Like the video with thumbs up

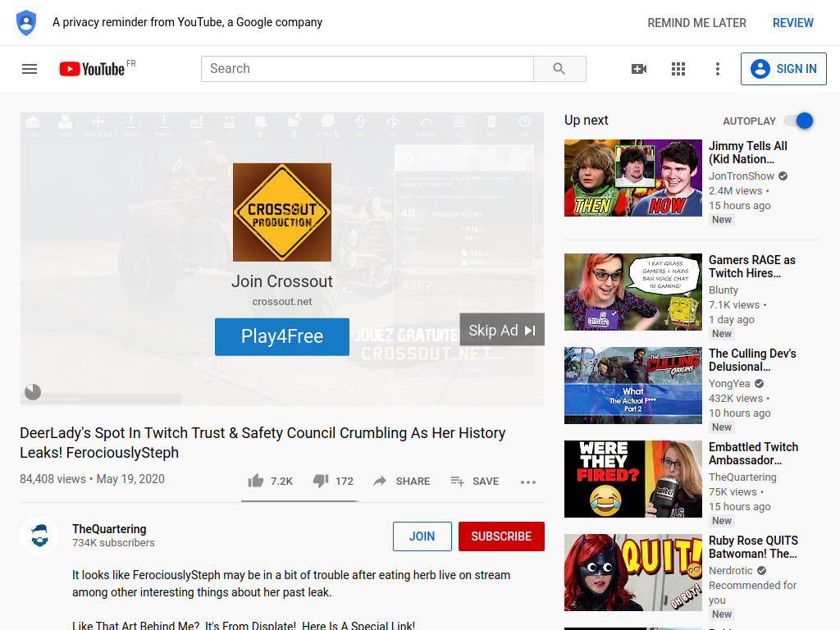tap(271, 481)
